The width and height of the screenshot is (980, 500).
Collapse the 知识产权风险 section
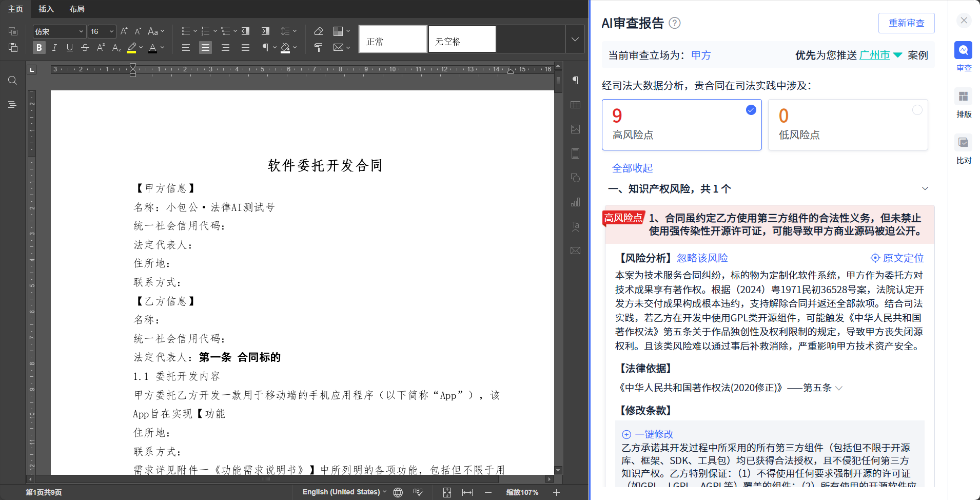click(925, 189)
